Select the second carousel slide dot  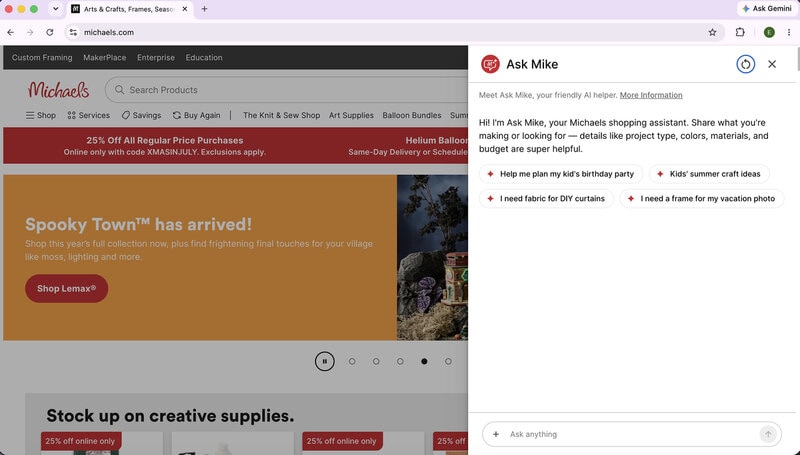pos(376,361)
